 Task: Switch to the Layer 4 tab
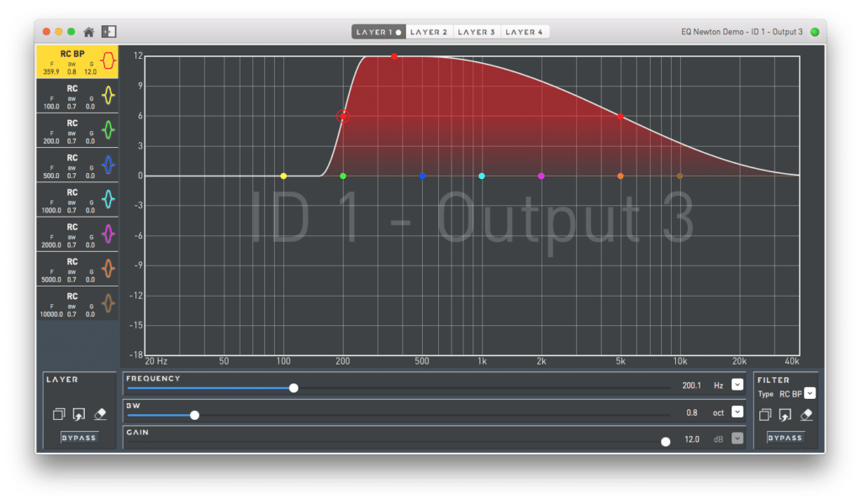525,32
